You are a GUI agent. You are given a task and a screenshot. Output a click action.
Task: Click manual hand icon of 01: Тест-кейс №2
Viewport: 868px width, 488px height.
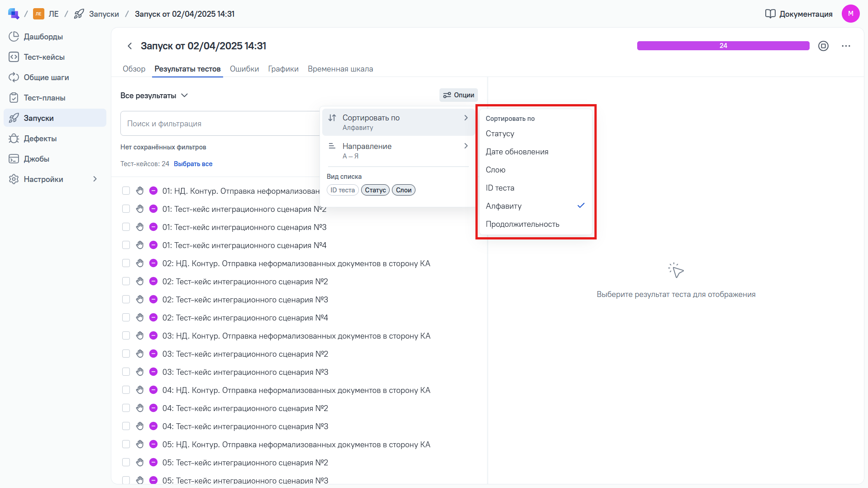[x=140, y=209]
